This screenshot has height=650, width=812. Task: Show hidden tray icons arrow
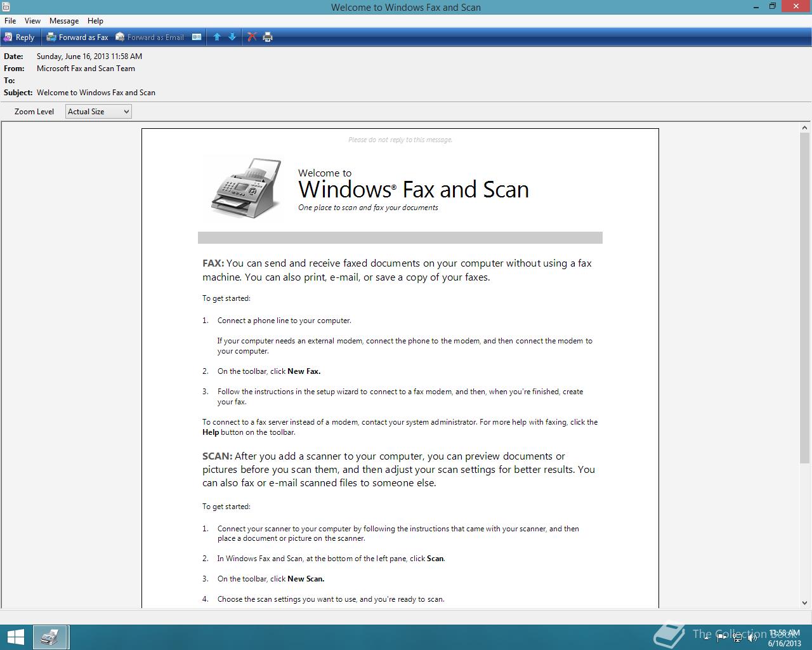pyautogui.click(x=707, y=638)
